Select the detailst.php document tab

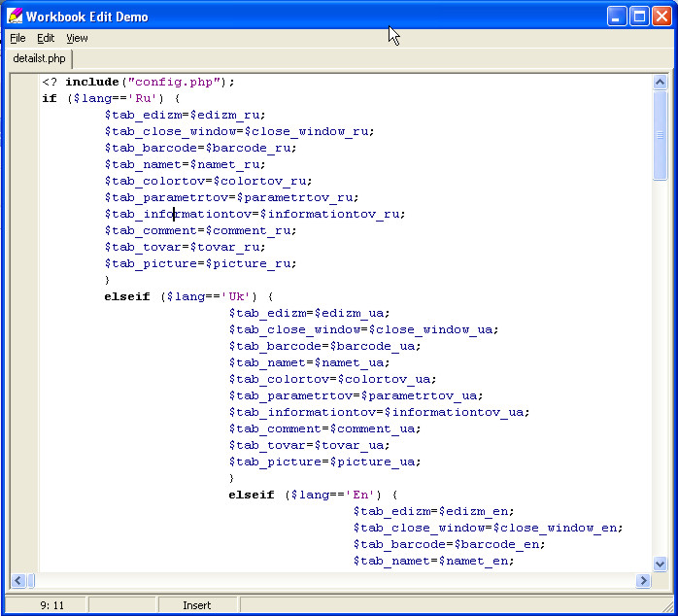click(x=40, y=59)
